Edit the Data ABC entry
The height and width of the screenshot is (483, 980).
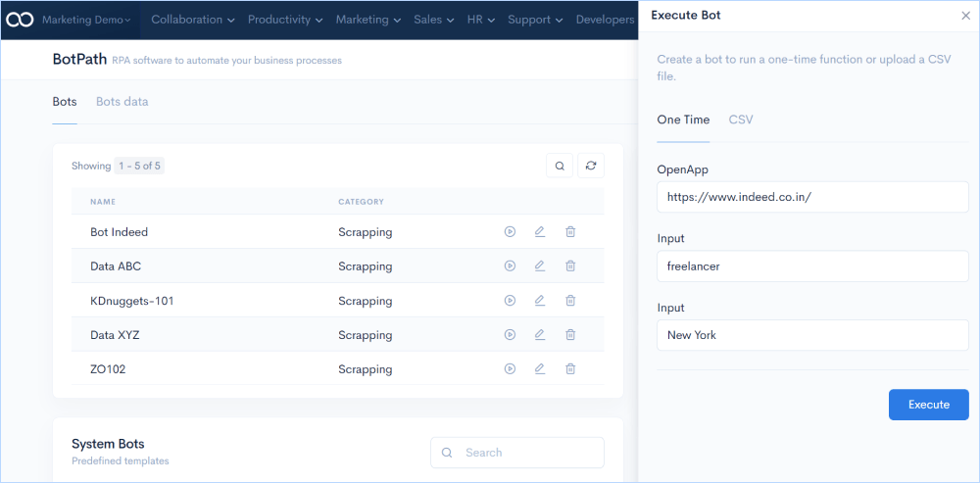pyautogui.click(x=540, y=266)
